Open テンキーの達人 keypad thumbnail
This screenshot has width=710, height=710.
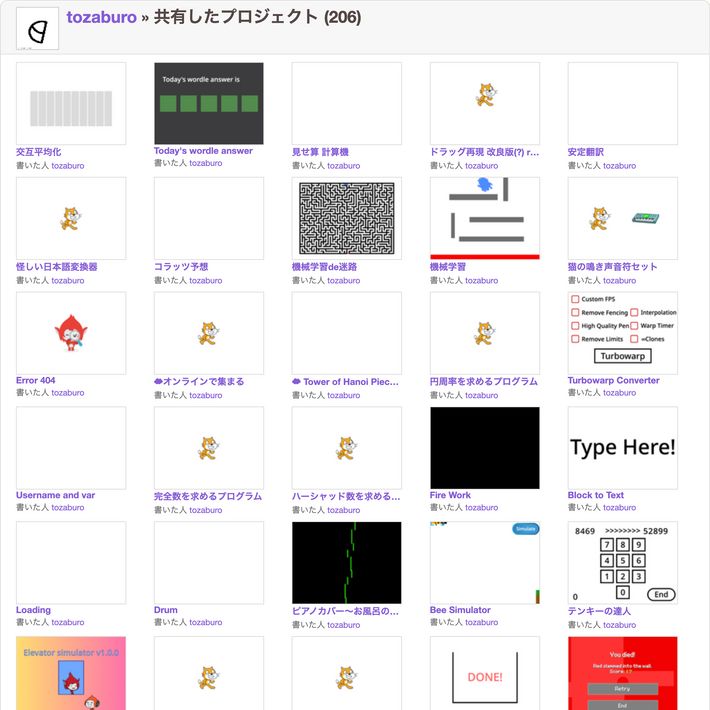[x=623, y=562]
